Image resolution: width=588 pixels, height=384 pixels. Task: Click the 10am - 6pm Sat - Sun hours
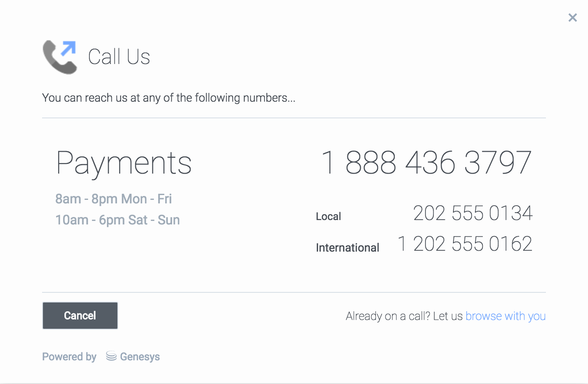point(117,220)
